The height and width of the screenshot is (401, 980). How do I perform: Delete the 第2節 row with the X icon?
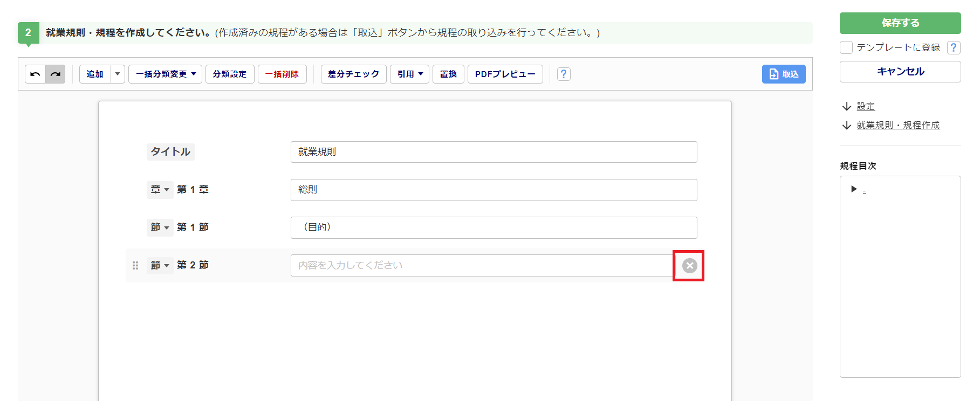coord(689,266)
